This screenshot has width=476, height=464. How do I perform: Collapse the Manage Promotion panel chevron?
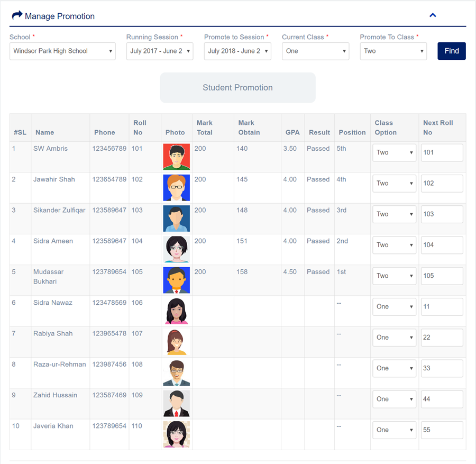pyautogui.click(x=433, y=15)
